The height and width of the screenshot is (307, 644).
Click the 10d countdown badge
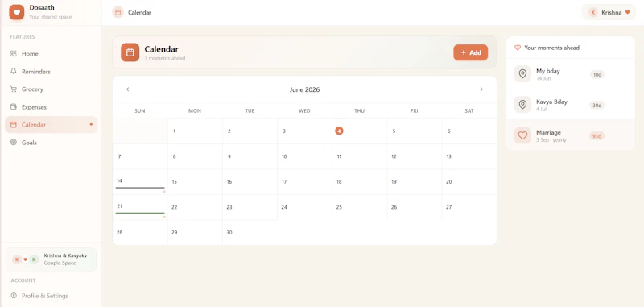coord(597,74)
